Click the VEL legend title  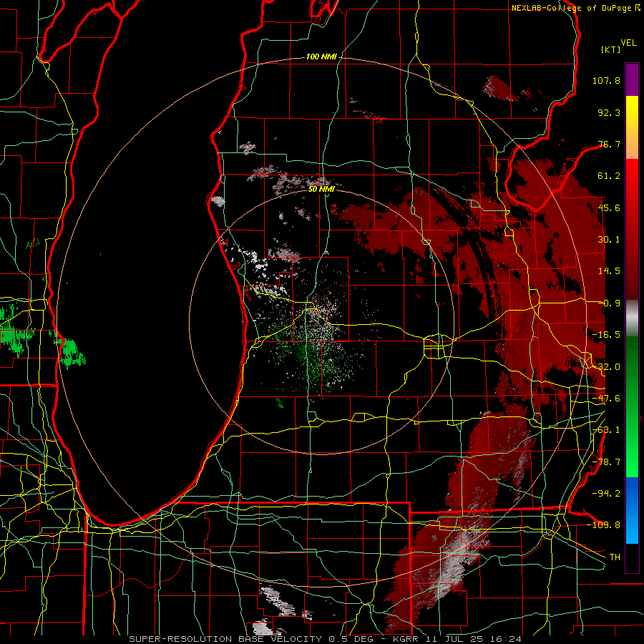point(628,43)
